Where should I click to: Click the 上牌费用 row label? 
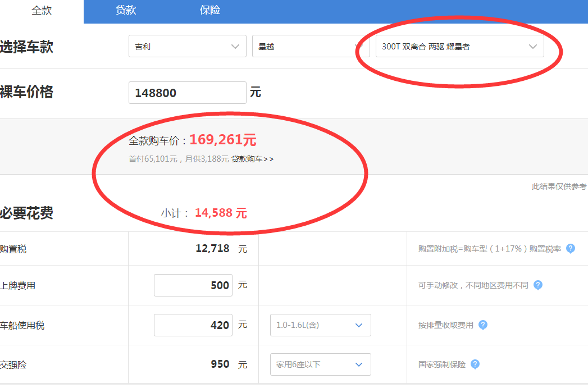pyautogui.click(x=17, y=286)
